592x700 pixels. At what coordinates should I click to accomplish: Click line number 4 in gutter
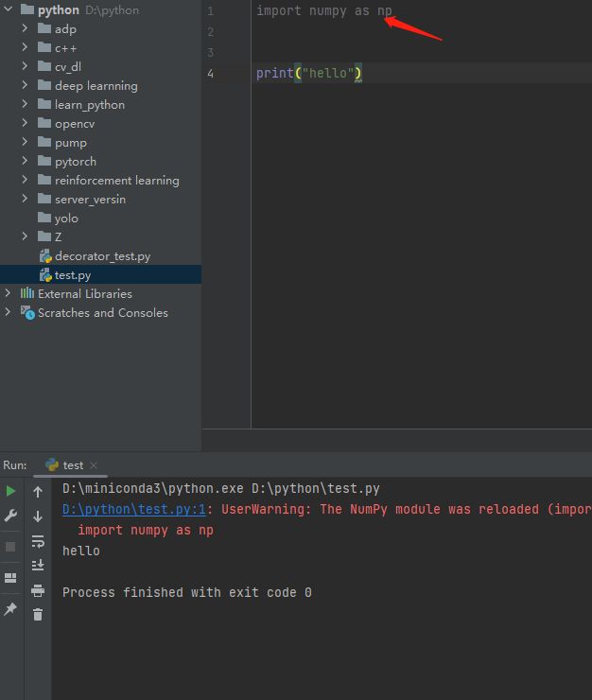coord(210,74)
